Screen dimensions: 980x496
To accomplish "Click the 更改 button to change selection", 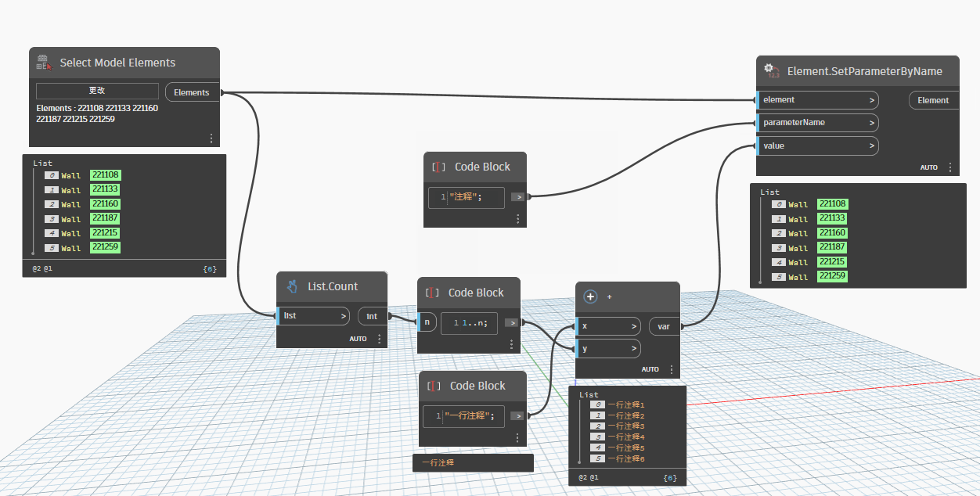I will pyautogui.click(x=97, y=91).
